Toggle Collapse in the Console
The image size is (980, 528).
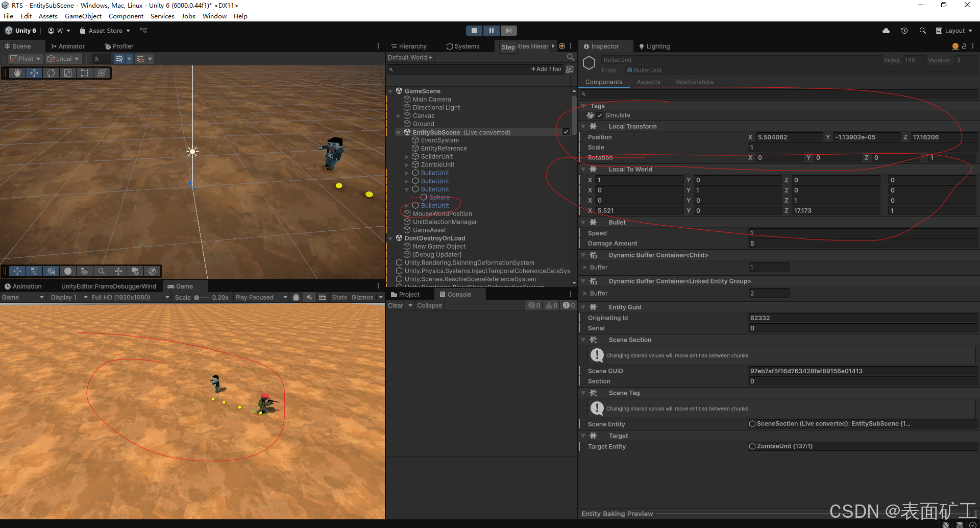click(x=430, y=305)
